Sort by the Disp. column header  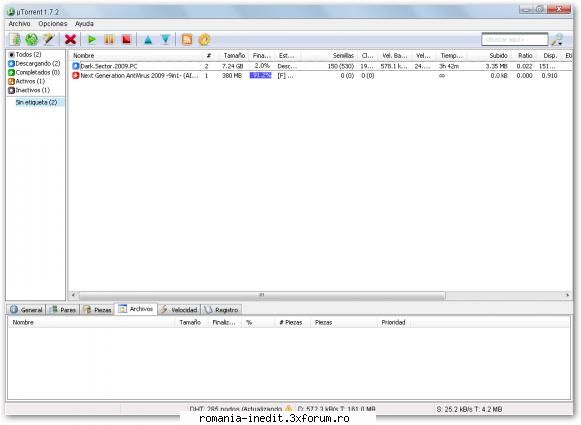tap(550, 56)
